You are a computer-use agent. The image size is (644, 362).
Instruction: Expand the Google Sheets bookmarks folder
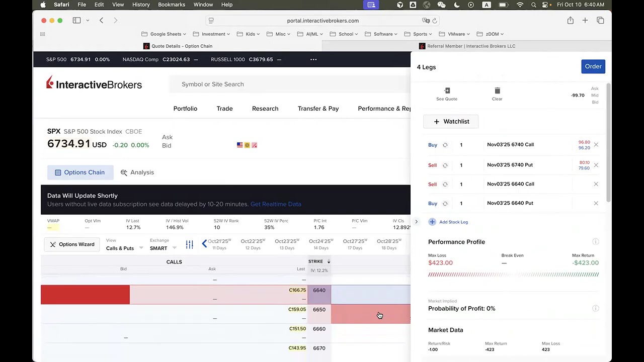tap(164, 34)
